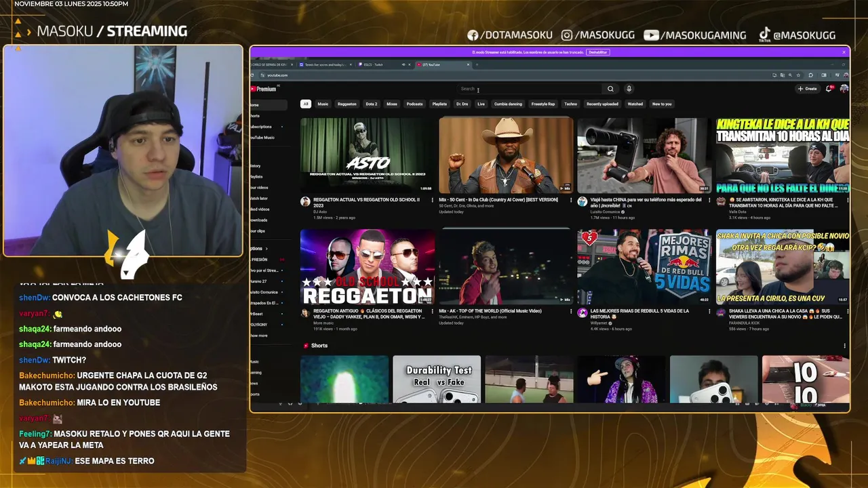Open the DJ Asto video thumbnail
868x488 pixels.
tap(367, 155)
